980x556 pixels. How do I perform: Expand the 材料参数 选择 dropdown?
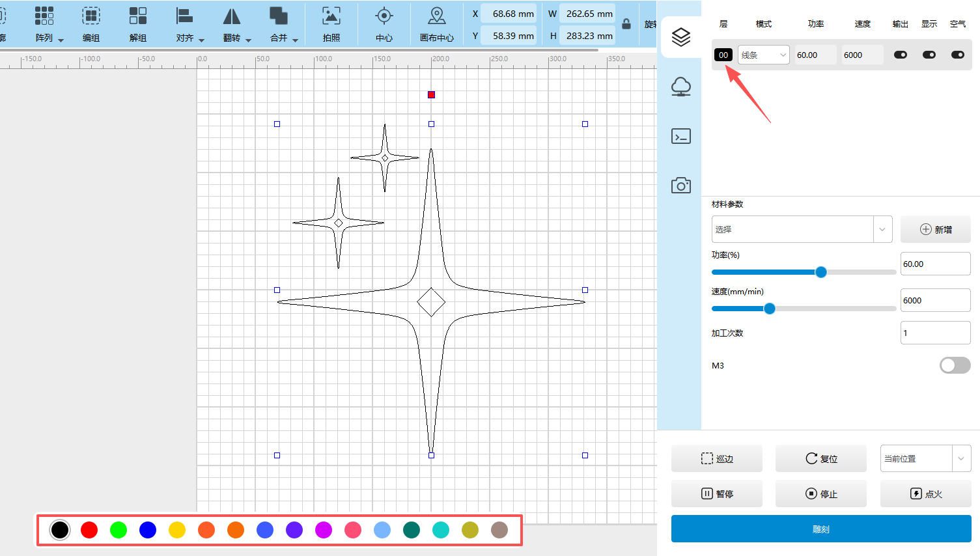coord(802,229)
